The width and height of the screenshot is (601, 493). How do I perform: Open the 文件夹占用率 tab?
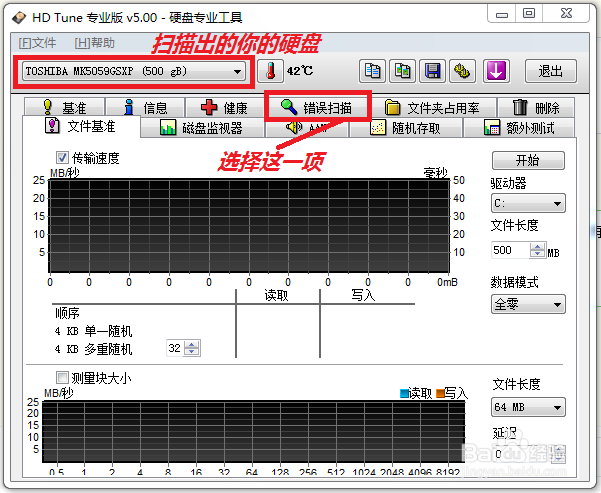[434, 107]
